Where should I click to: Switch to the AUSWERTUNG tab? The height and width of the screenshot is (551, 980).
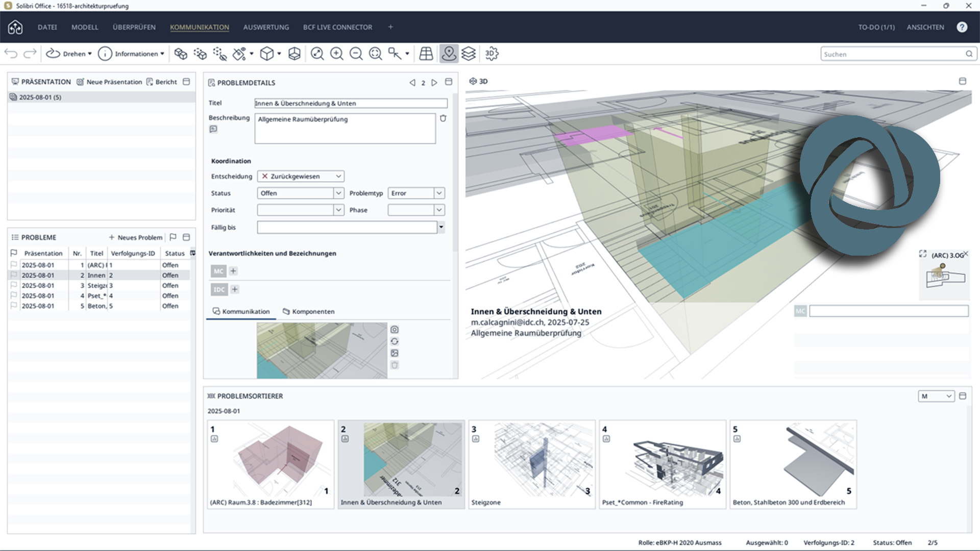[266, 27]
